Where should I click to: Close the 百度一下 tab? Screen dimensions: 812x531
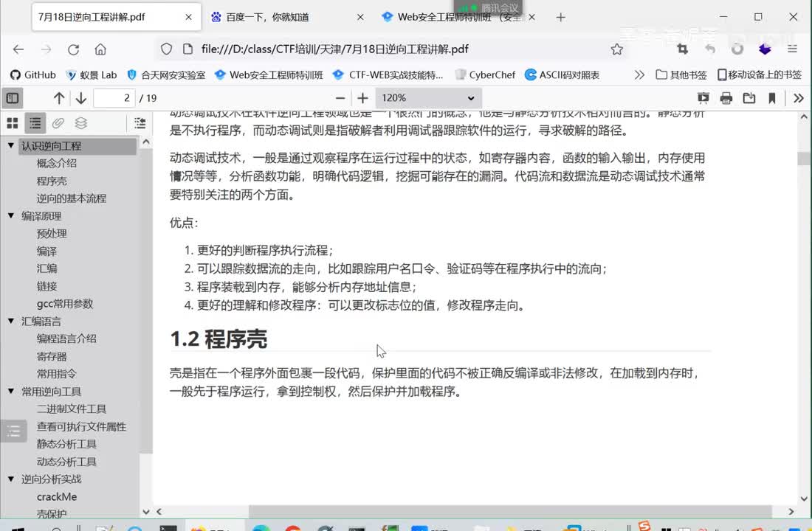point(360,17)
